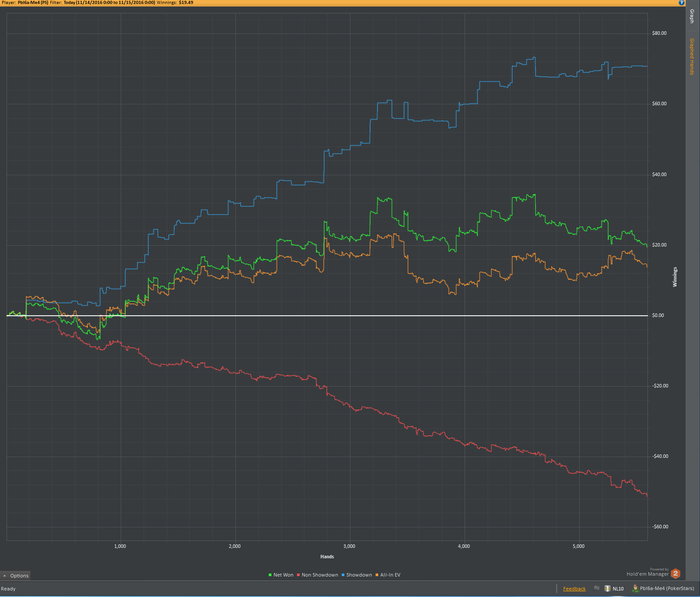This screenshot has width=700, height=597.
Task: Switch to the Graph side tab
Action: 692,17
